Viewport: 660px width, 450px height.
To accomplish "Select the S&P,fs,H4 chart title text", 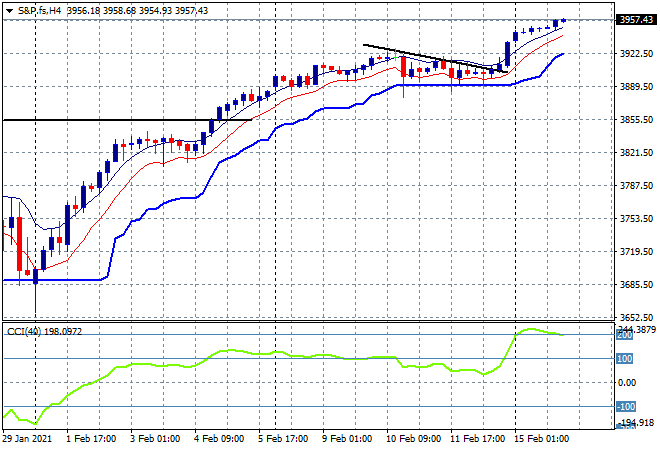I will coord(38,9).
